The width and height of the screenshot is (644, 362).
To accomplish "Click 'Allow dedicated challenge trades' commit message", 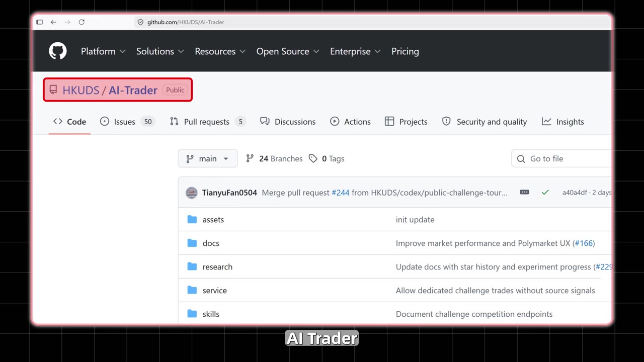I will [x=496, y=291].
